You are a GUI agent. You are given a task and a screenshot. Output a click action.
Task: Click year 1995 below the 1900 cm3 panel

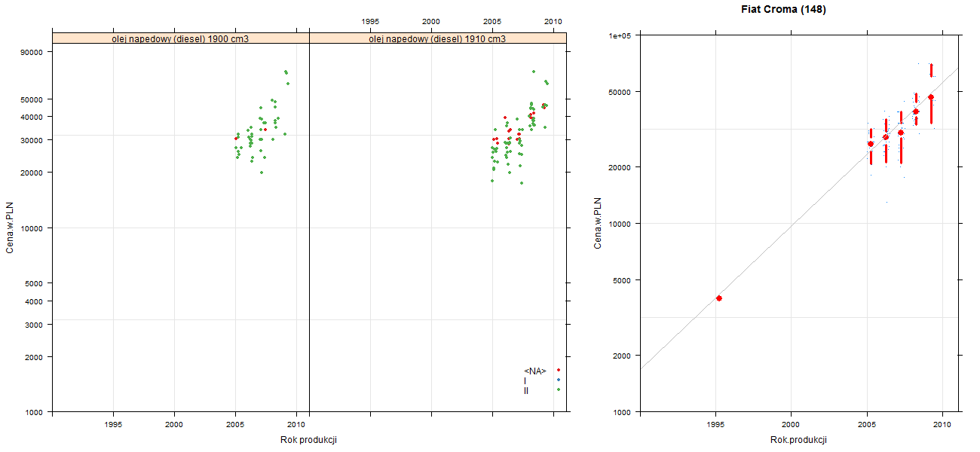point(113,425)
